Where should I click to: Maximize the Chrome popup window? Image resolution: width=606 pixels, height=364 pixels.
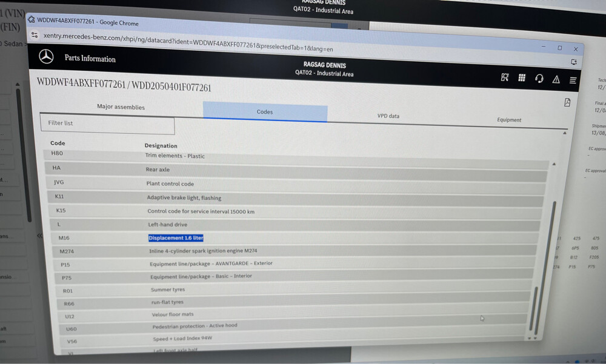pos(559,48)
